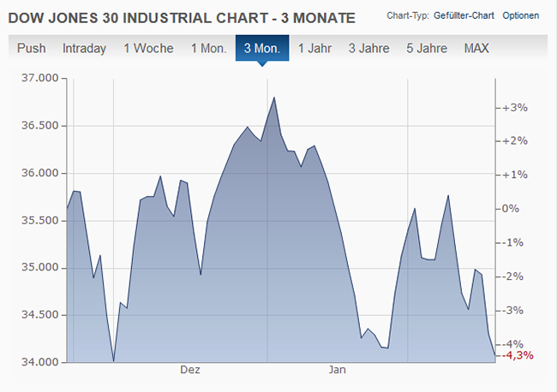Click the +2% percentage label
557x392 pixels.
coord(515,141)
